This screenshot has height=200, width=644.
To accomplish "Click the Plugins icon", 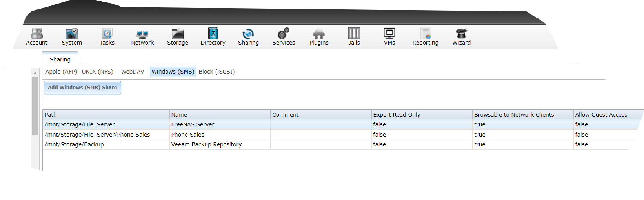I will click(x=319, y=34).
